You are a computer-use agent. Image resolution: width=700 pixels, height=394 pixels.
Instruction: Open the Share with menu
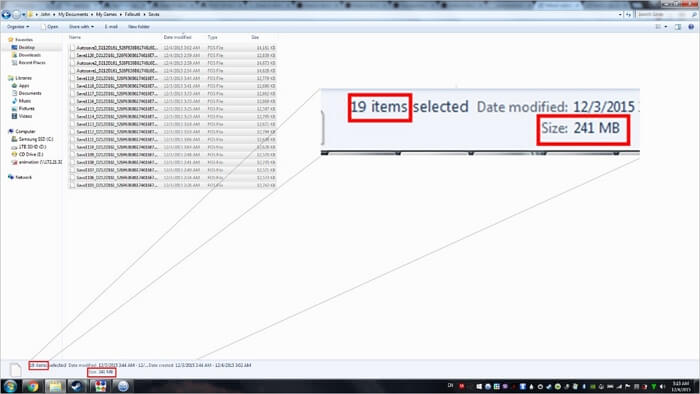81,27
